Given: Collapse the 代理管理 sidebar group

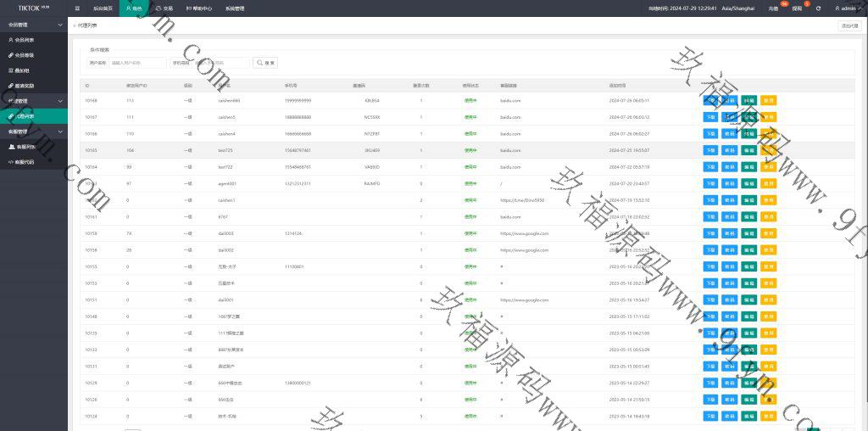Looking at the screenshot, I should click(x=60, y=100).
